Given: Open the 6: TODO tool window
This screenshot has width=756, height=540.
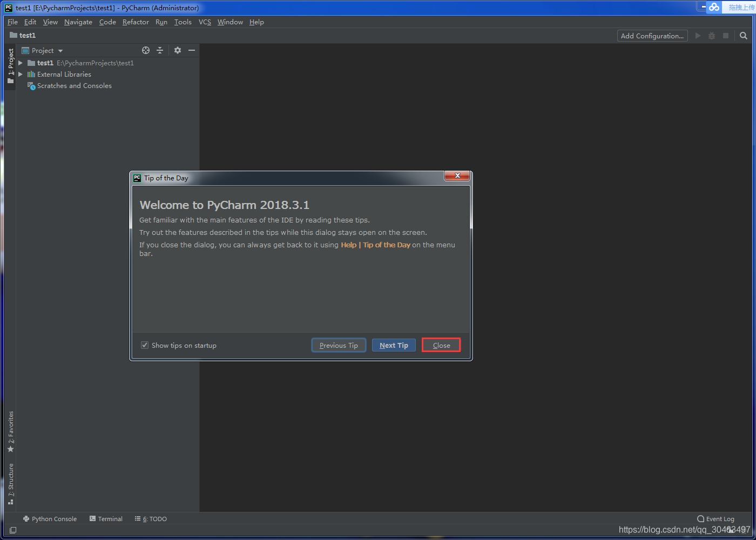Looking at the screenshot, I should click(151, 519).
